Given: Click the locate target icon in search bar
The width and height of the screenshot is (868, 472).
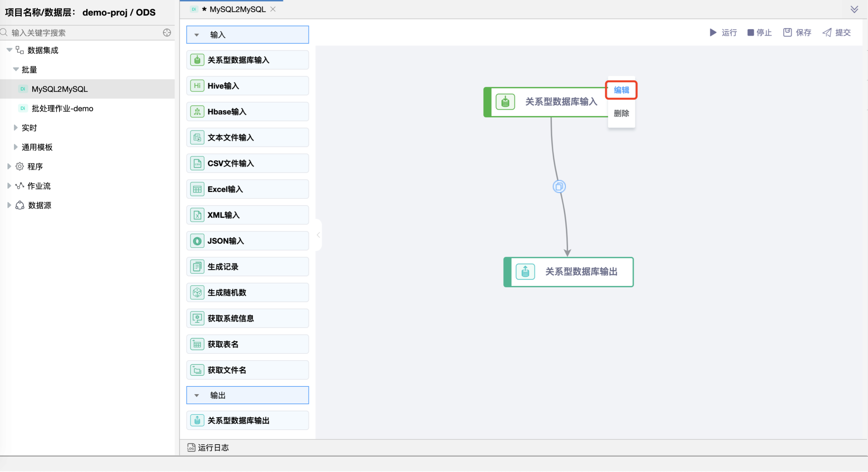Looking at the screenshot, I should (x=167, y=33).
